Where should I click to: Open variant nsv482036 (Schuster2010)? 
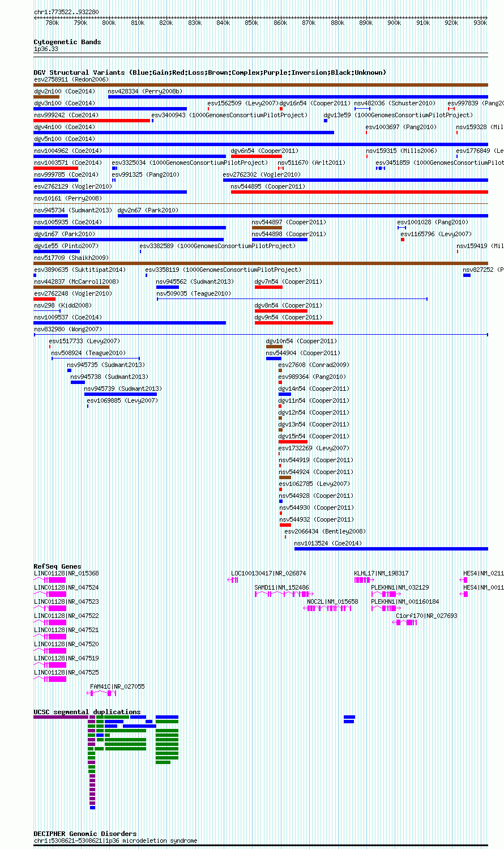coord(395,103)
